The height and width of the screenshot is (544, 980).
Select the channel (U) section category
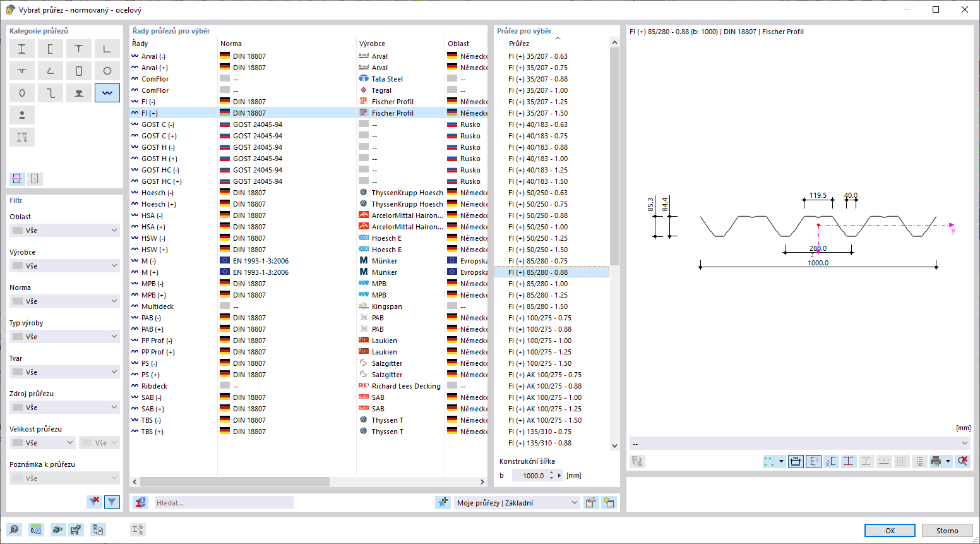click(x=51, y=49)
